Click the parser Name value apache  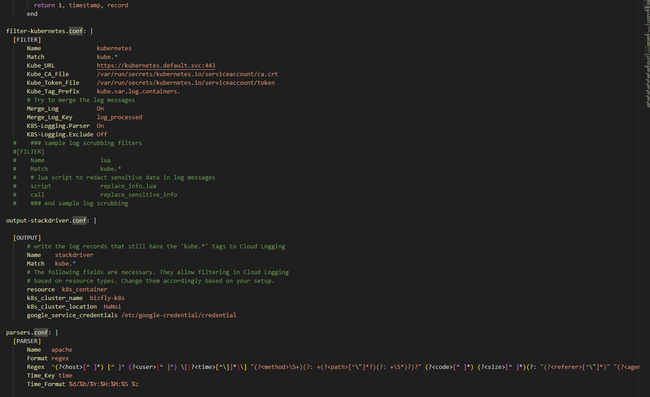click(62, 350)
